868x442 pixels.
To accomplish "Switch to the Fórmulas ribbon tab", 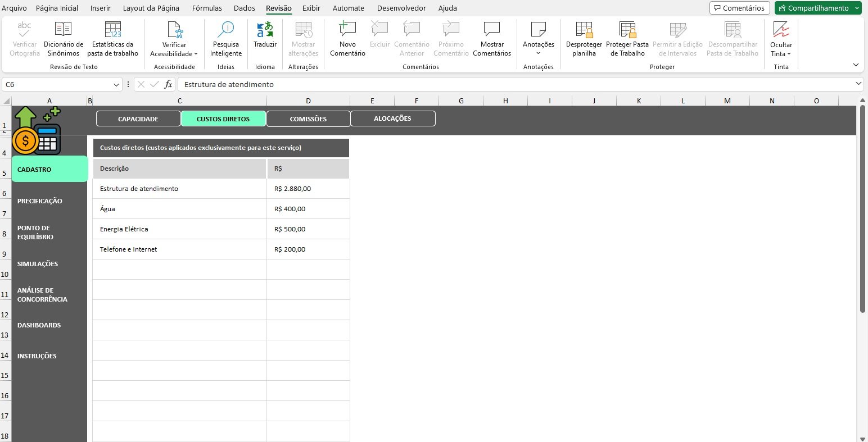I will (x=207, y=8).
